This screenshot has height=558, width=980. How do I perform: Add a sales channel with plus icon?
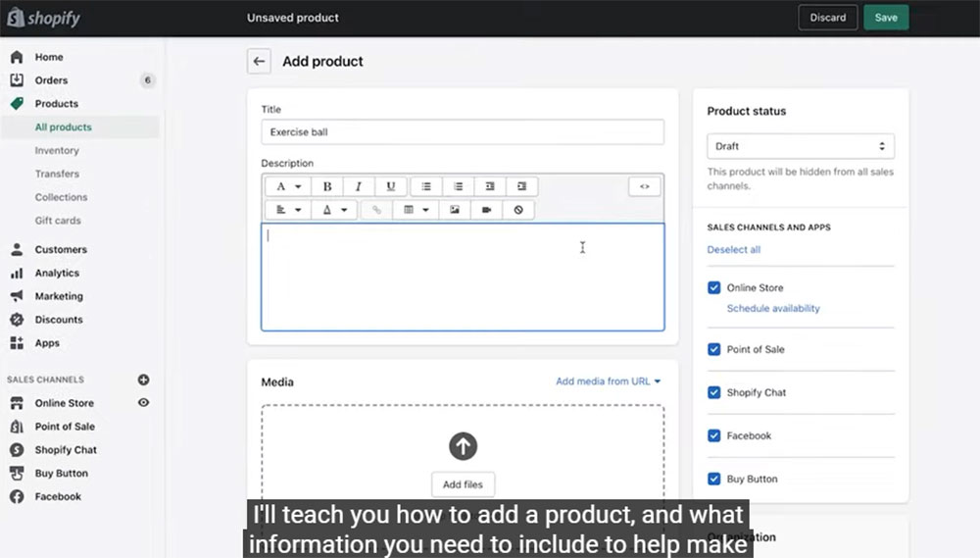coord(143,380)
